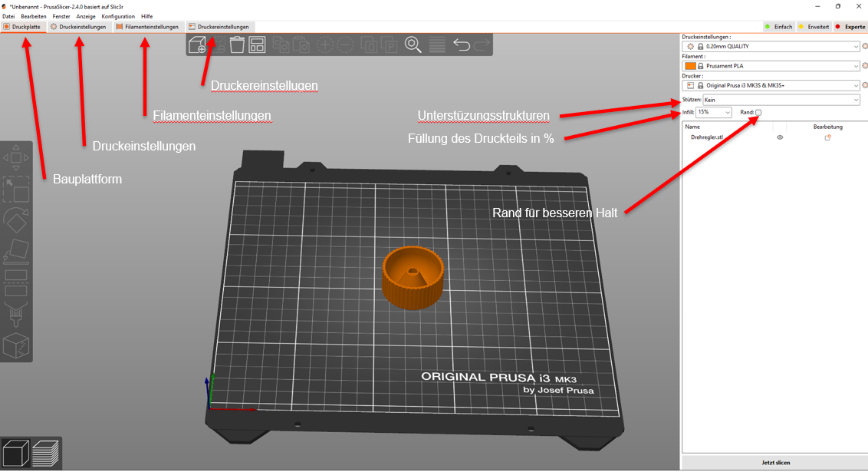Click the Add model cube icon
Viewport: 868px width, 472px height.
198,45
